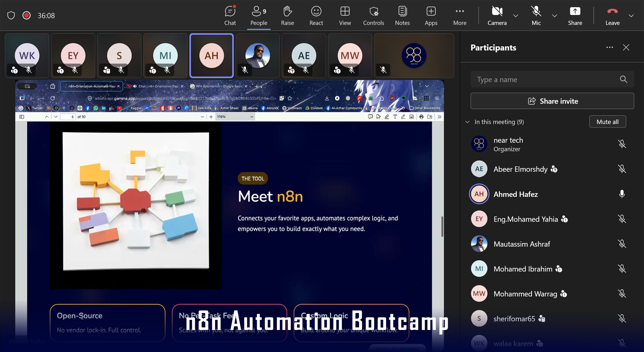This screenshot has width=644, height=352.
Task: Click the Type a name search field
Action: tap(552, 79)
